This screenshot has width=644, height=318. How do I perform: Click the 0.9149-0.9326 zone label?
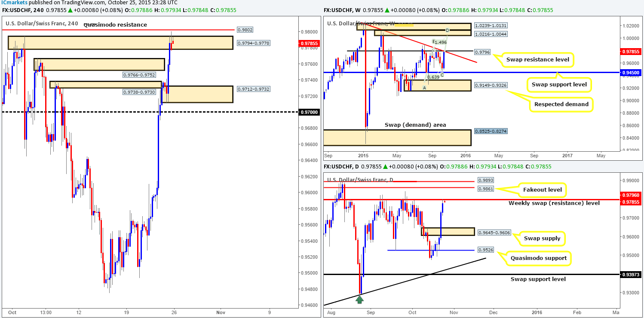click(x=491, y=86)
